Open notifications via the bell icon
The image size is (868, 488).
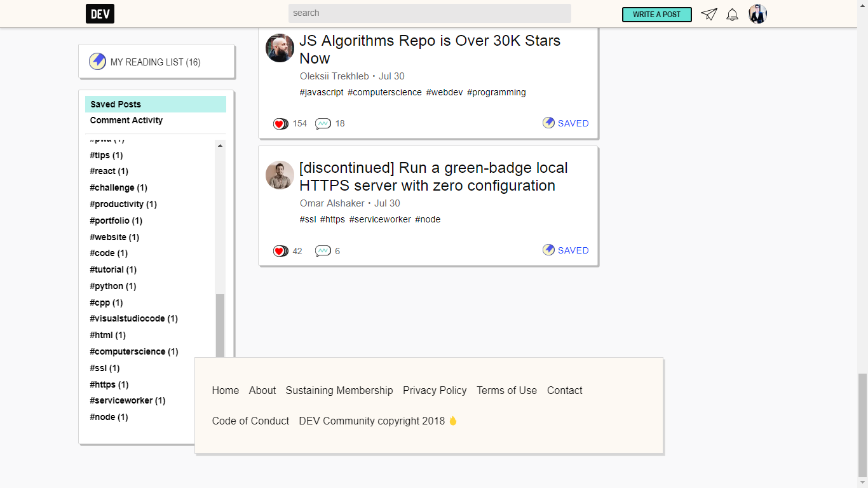pos(732,14)
